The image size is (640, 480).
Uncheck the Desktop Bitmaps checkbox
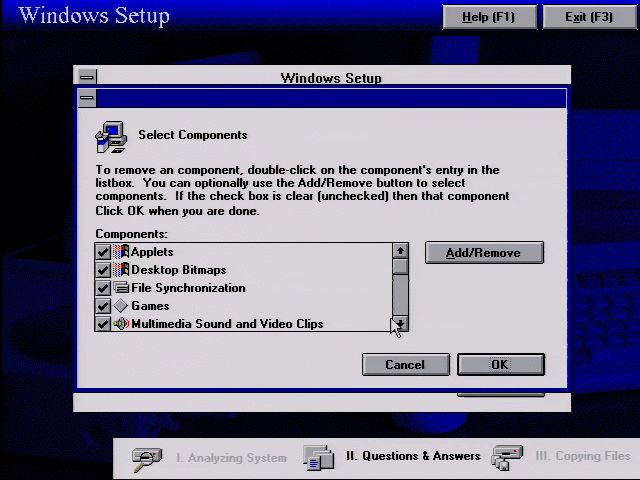(x=103, y=270)
